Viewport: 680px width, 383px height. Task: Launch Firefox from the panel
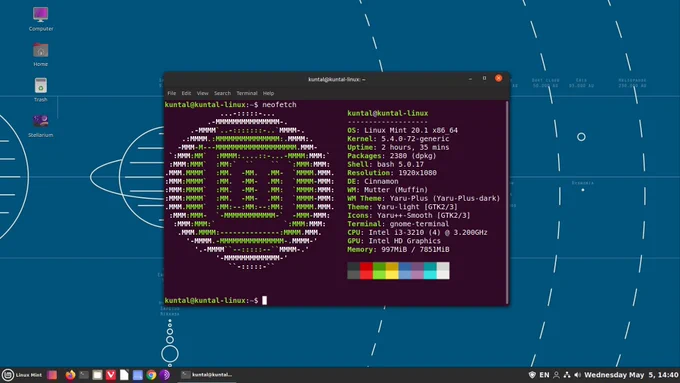point(70,375)
